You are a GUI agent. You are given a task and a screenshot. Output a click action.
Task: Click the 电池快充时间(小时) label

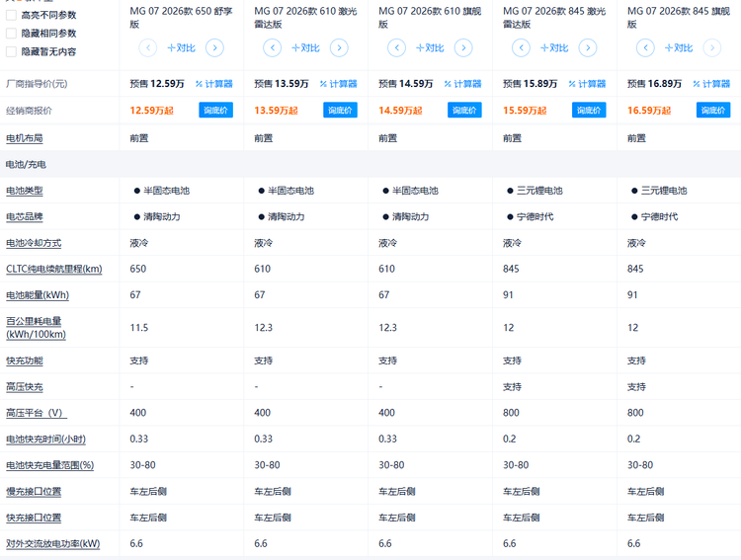pyautogui.click(x=45, y=440)
